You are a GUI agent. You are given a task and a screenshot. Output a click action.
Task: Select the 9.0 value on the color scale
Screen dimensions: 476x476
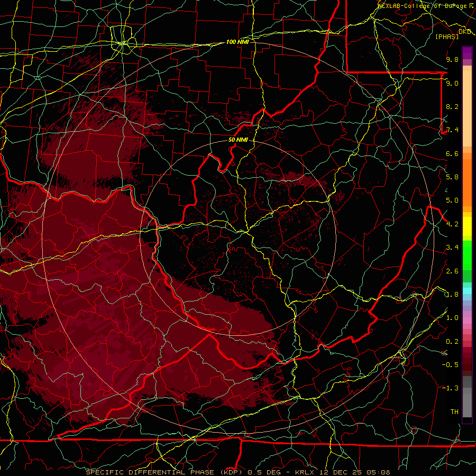pos(452,83)
